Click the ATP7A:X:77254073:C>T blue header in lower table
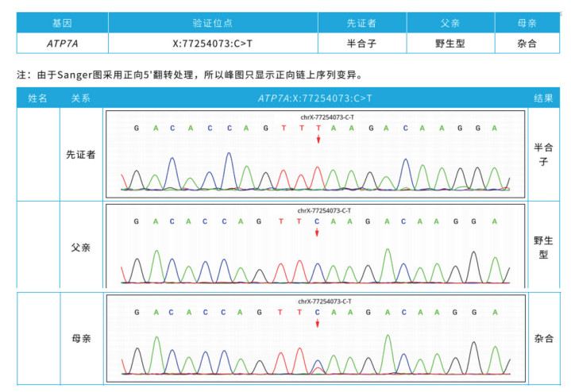571x392 pixels. pyautogui.click(x=314, y=98)
